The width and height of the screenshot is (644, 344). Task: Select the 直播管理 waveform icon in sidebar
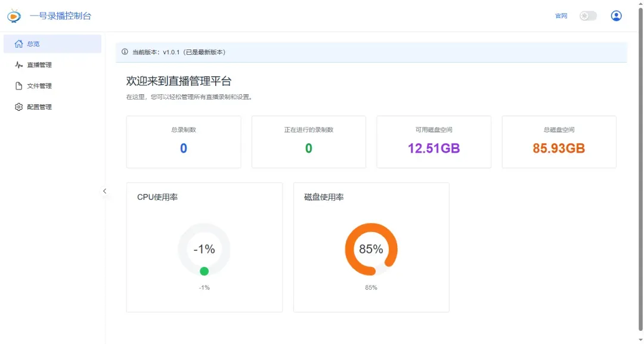(x=18, y=64)
